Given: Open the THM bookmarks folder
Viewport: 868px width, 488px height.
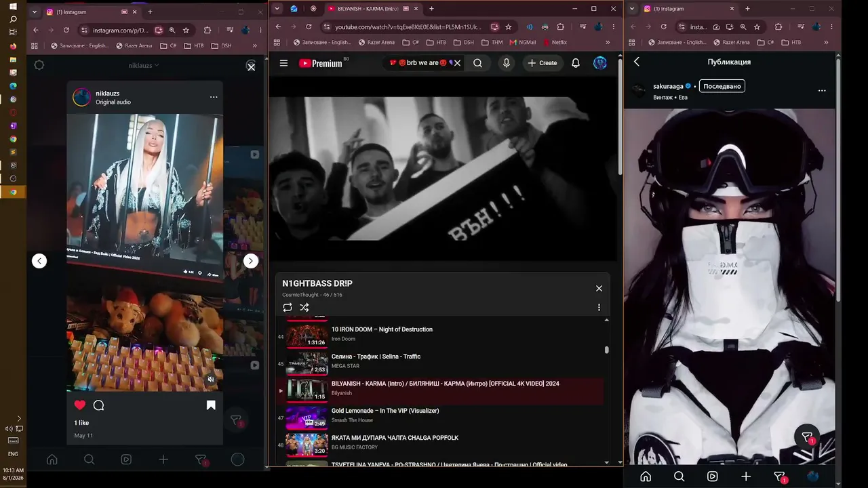Looking at the screenshot, I should [x=492, y=42].
